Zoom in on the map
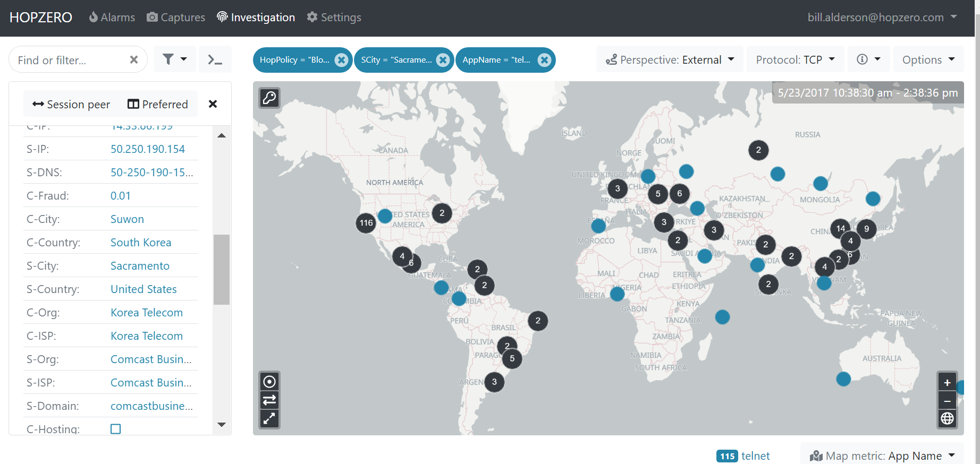Viewport: 980px width, 464px height. tap(947, 382)
